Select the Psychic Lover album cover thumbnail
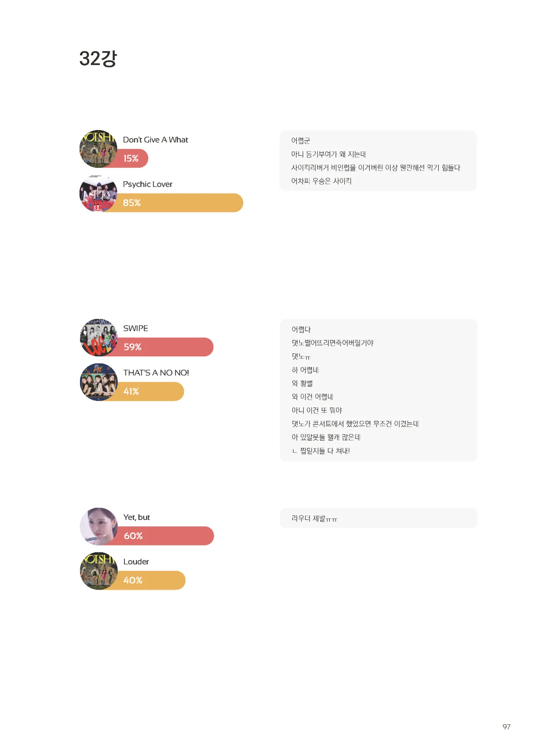The width and height of the screenshot is (536, 756). [98, 193]
